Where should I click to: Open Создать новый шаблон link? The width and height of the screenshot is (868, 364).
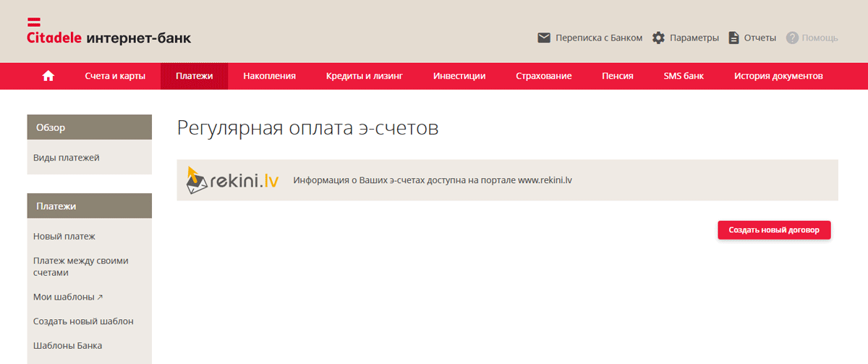point(83,321)
